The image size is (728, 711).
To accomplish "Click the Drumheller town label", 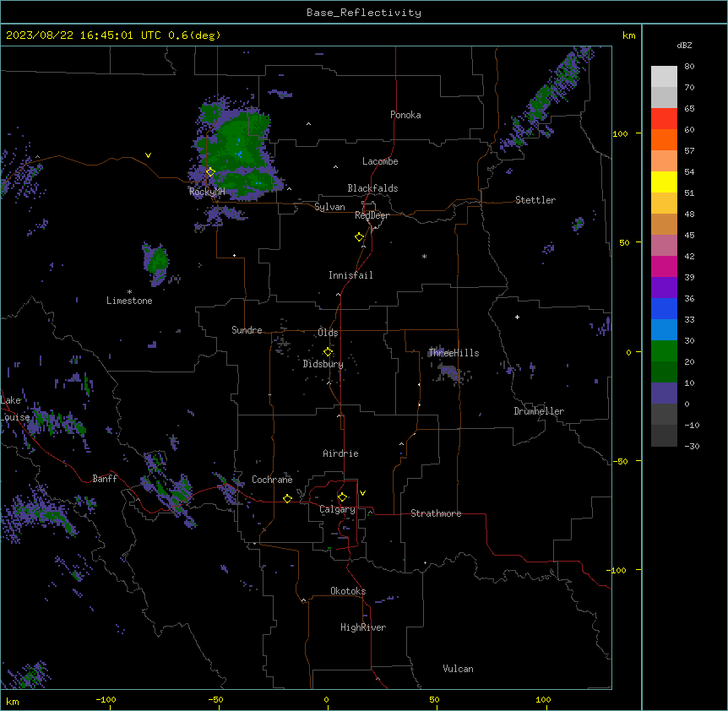I will 539,411.
